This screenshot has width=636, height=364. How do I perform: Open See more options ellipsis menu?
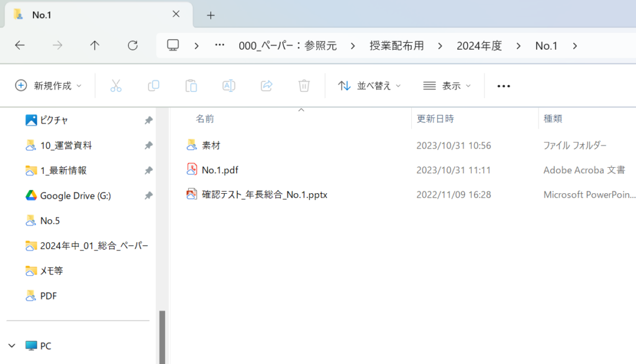pos(504,86)
